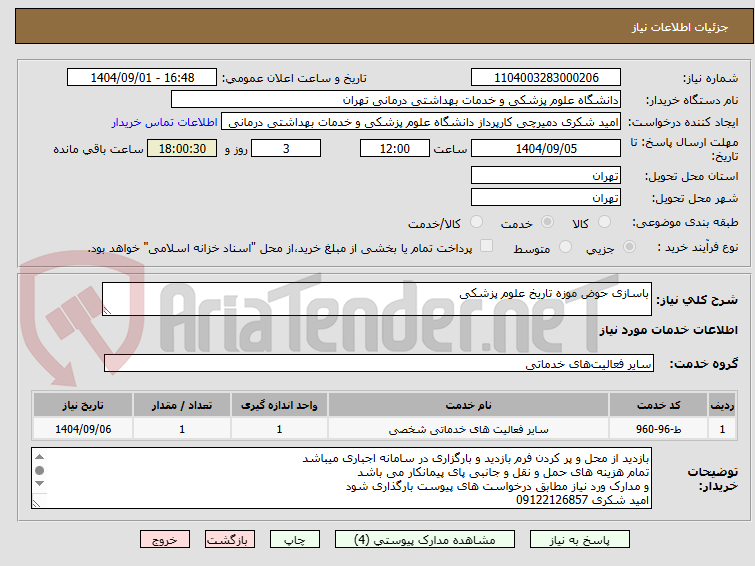755x566 pixels.
Task: Click the شرح کلی نیاز description textarea
Action: click(377, 299)
